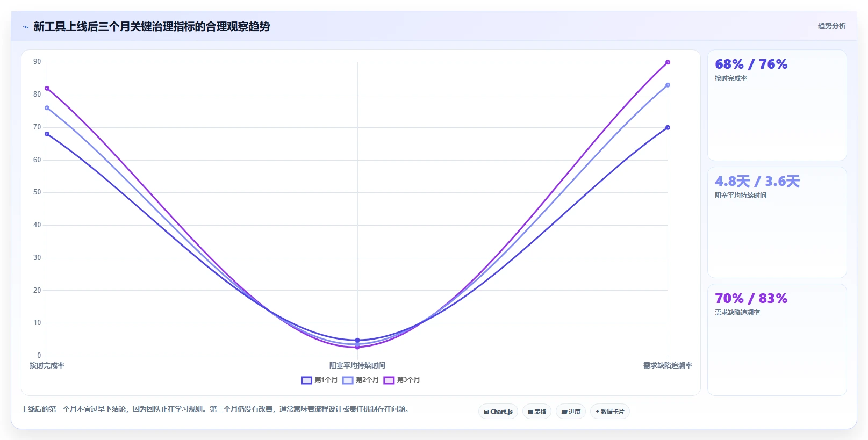Click the 68% / 76% value in the card

click(x=751, y=64)
